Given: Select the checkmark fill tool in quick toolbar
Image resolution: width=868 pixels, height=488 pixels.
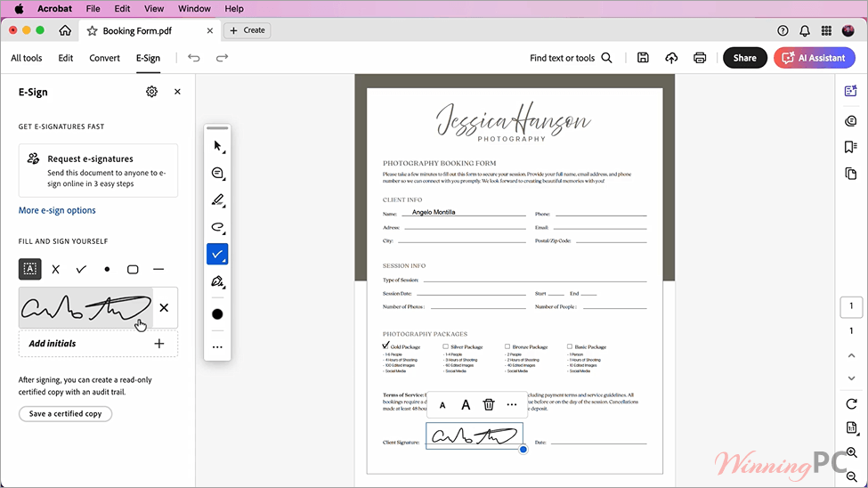Looking at the screenshot, I should [217, 255].
